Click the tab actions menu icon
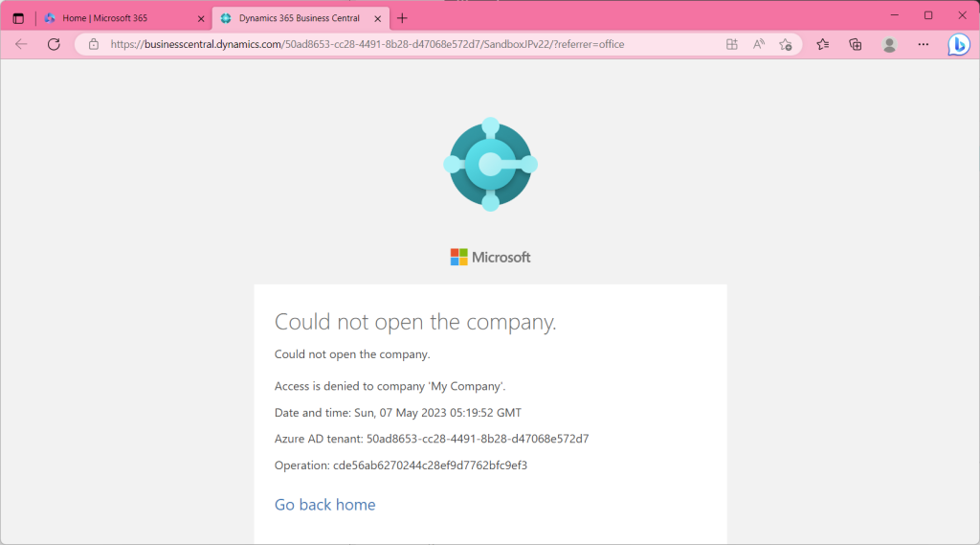The width and height of the screenshot is (980, 545). 18,18
